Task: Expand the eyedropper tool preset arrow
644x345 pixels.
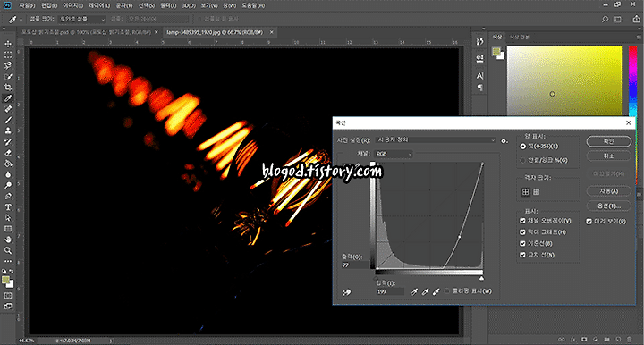Action: [x=21, y=20]
